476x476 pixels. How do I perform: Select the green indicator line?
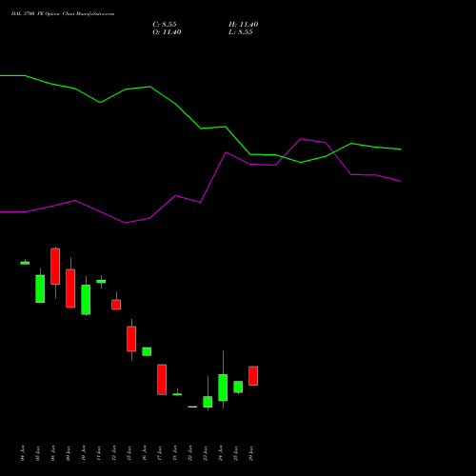[201, 129]
